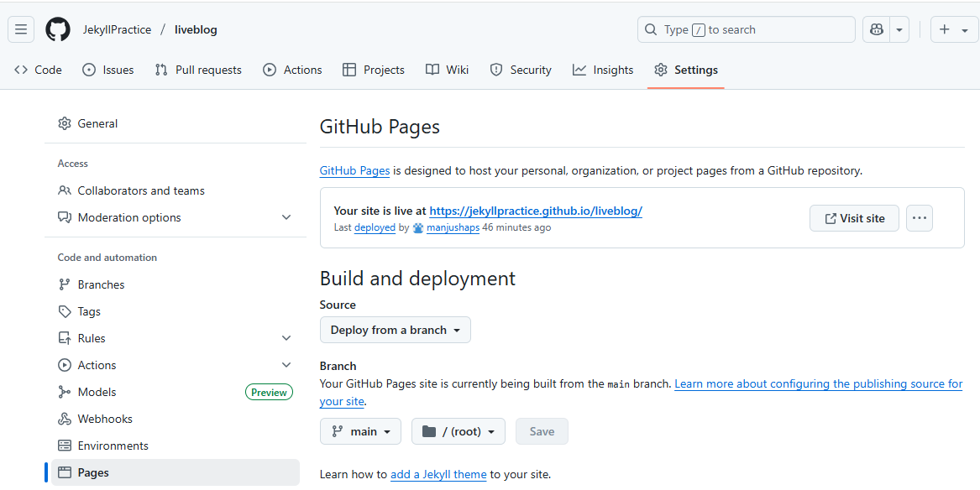Open Collaborators and teams settings
Image resolution: width=980 pixels, height=490 pixels.
point(175,190)
